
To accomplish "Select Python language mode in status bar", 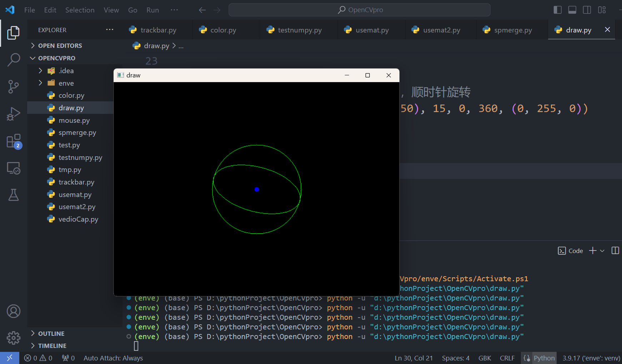I will tap(544, 358).
